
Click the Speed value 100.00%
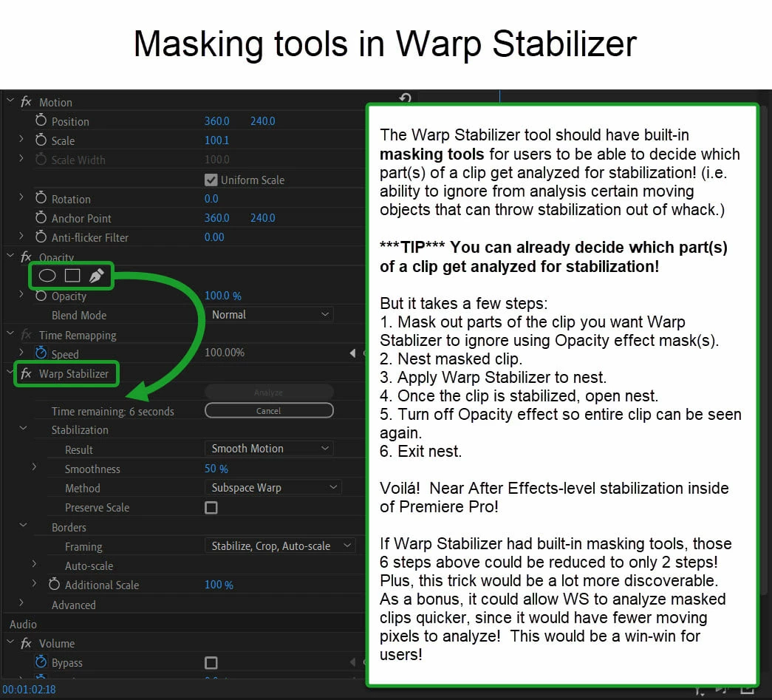click(x=225, y=353)
